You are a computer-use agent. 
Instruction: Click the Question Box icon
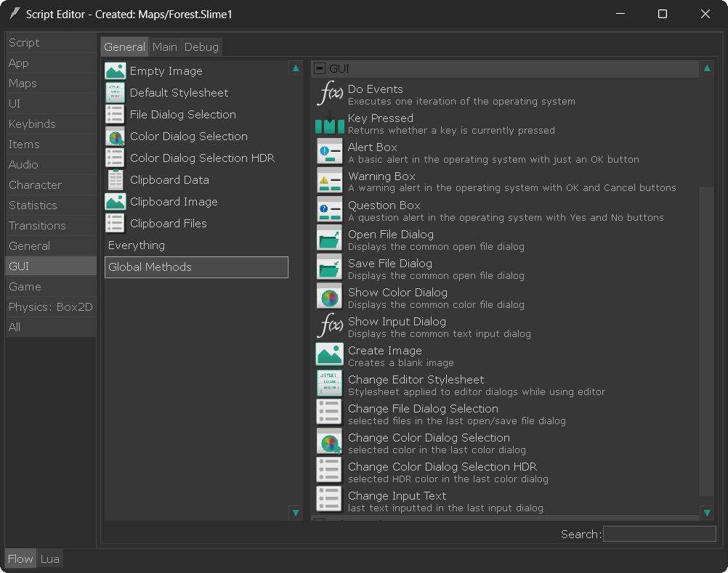(x=329, y=210)
